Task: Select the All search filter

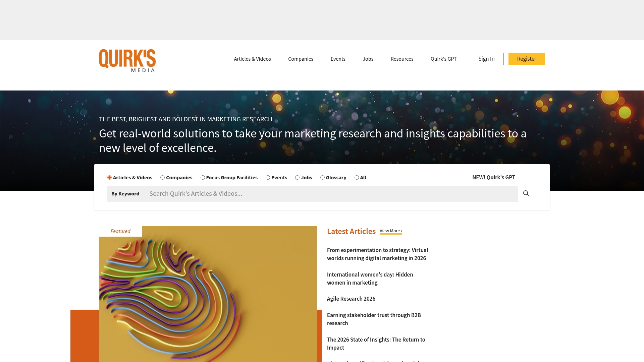Action: (357, 177)
